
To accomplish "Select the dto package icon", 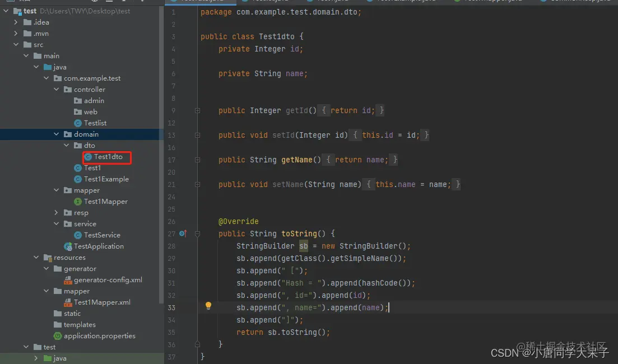I will [78, 146].
